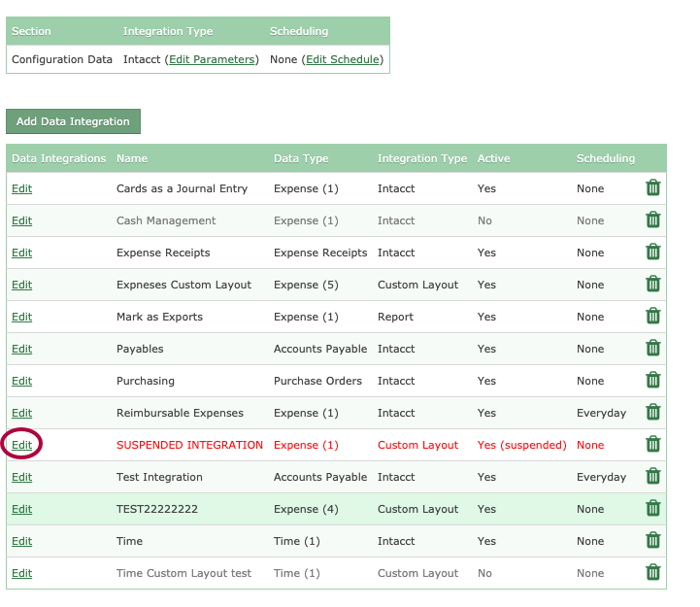This screenshot has height=607, width=700.
Task: Edit the Time integration
Action: tap(22, 541)
